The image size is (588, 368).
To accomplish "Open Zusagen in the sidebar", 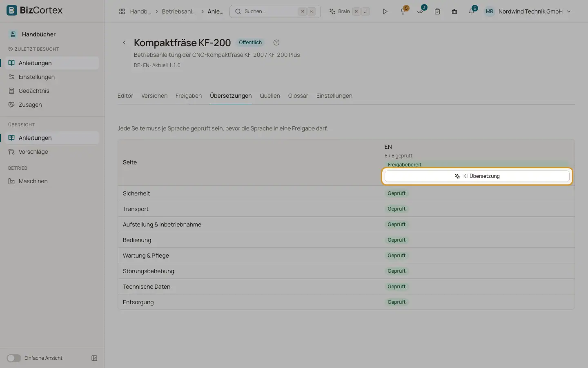I will 52,105.
